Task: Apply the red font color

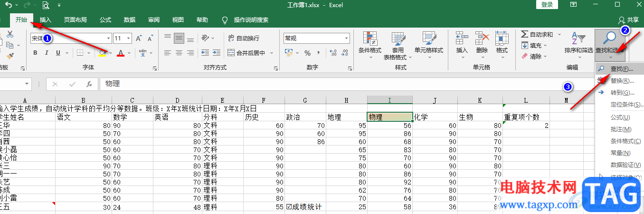Action: [x=121, y=53]
